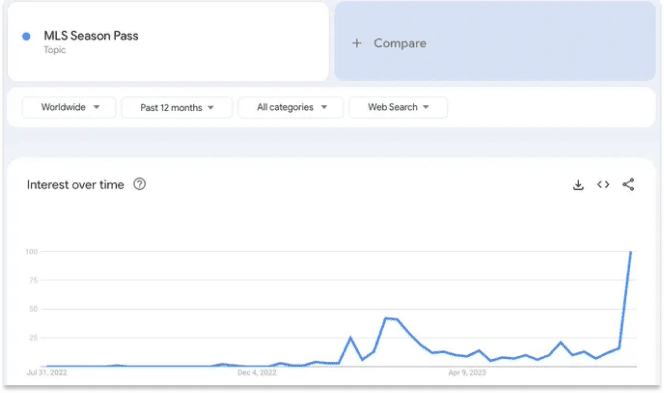Click the plus icon in Compare
The image size is (664, 393).
tap(357, 43)
